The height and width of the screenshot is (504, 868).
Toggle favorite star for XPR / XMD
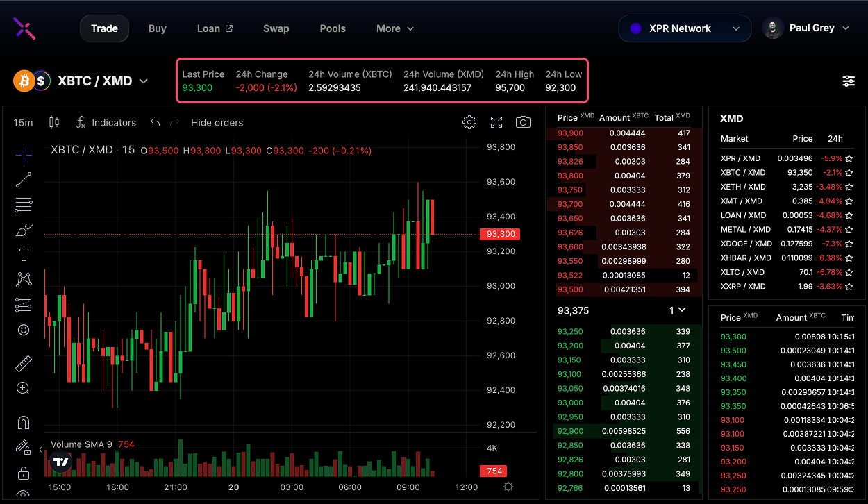tap(849, 158)
